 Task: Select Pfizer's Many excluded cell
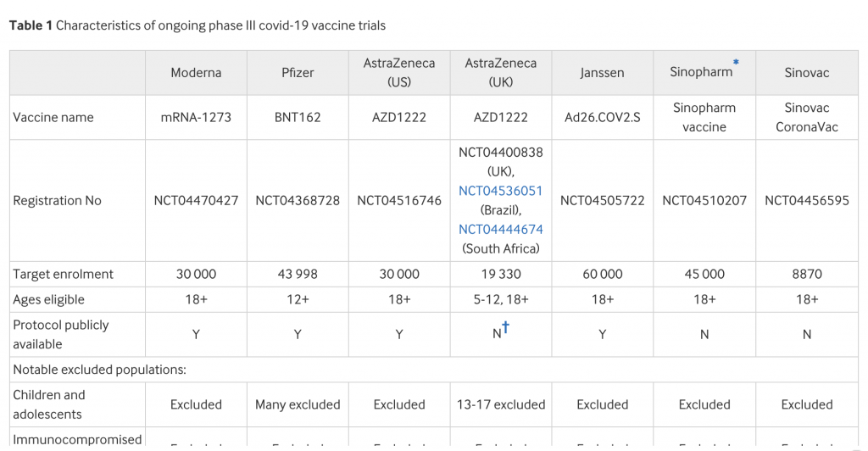298,404
